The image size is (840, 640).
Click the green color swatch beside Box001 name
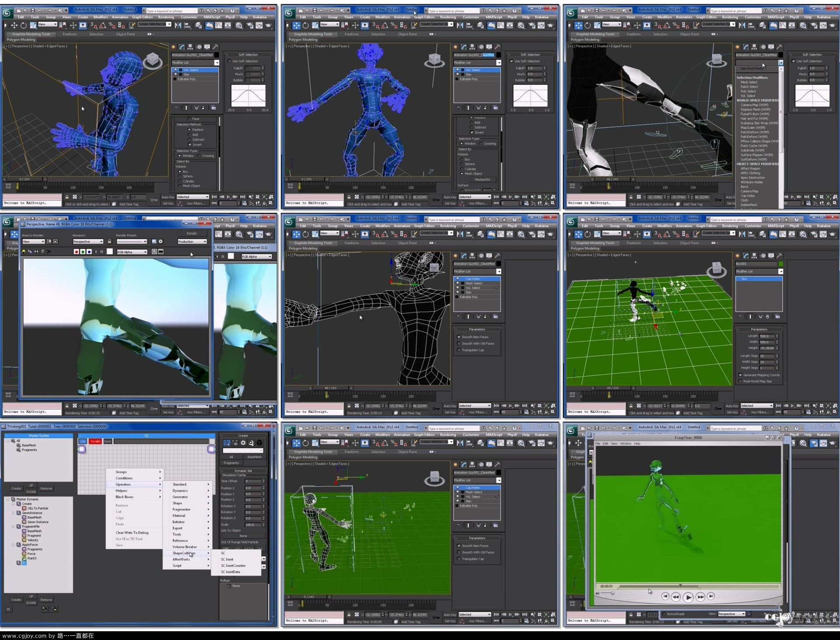tap(780, 264)
